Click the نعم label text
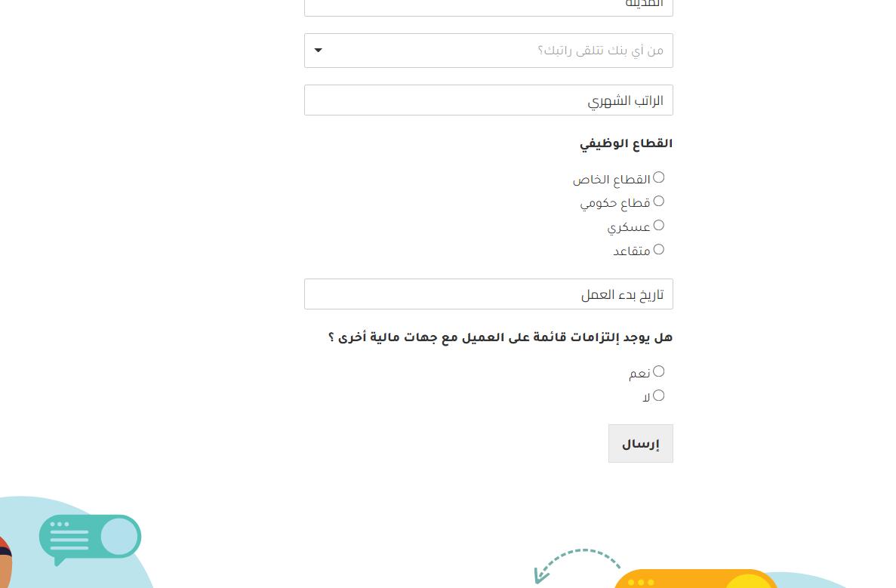Screen dimensions: 896x588 click(x=639, y=374)
